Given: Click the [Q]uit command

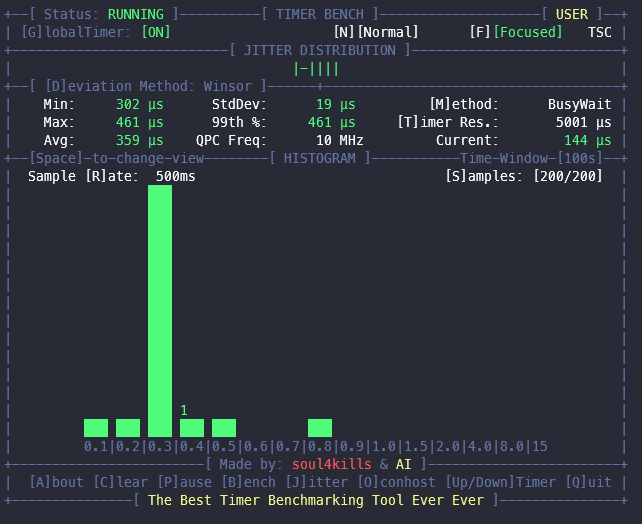Looking at the screenshot, I should coord(588,482).
